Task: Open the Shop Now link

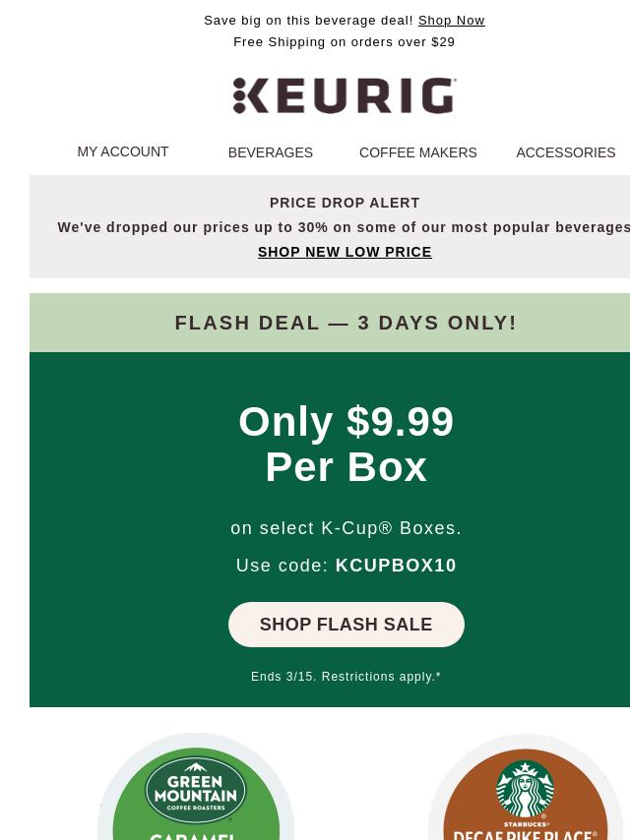Action: (452, 21)
